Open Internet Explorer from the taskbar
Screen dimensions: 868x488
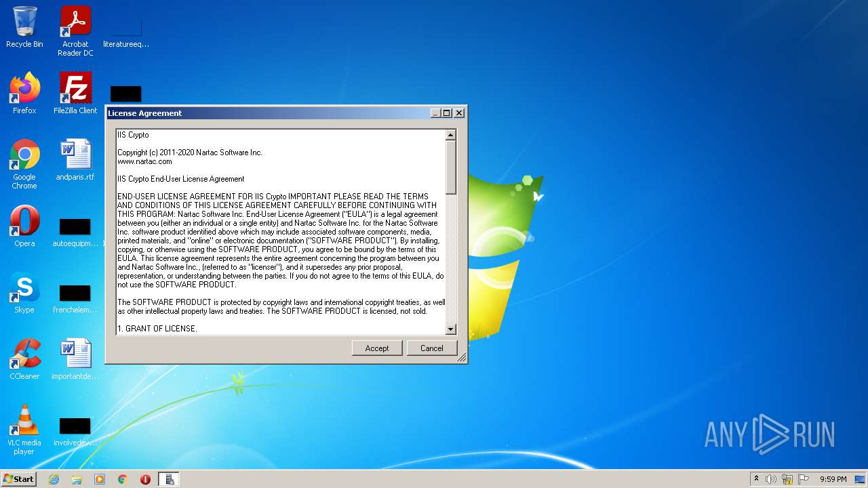coord(54,479)
